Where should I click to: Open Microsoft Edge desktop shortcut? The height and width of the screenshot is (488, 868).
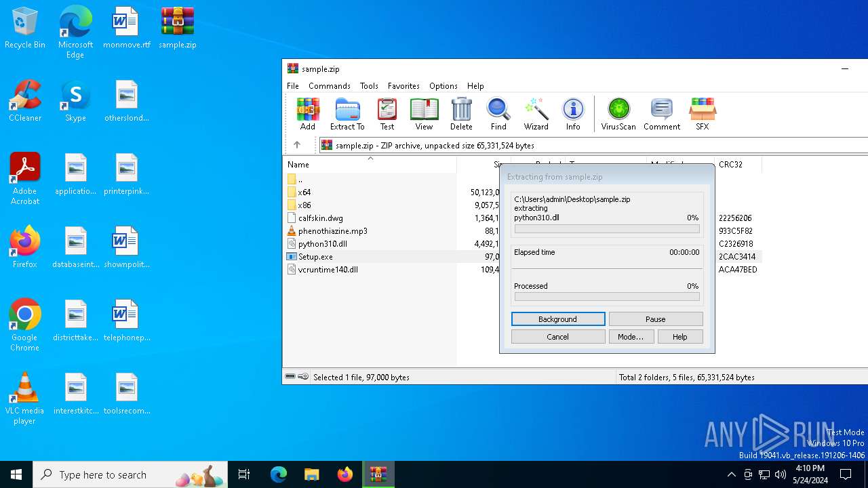click(x=75, y=32)
